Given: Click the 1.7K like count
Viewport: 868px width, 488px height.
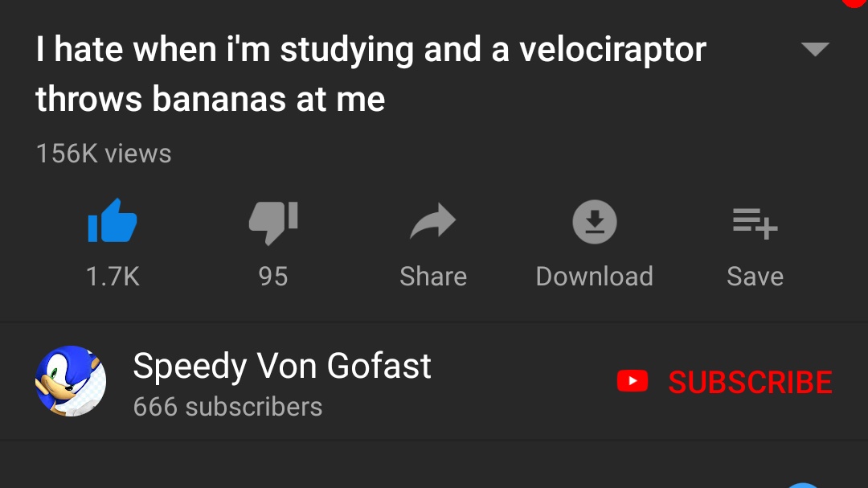Looking at the screenshot, I should pyautogui.click(x=113, y=277).
